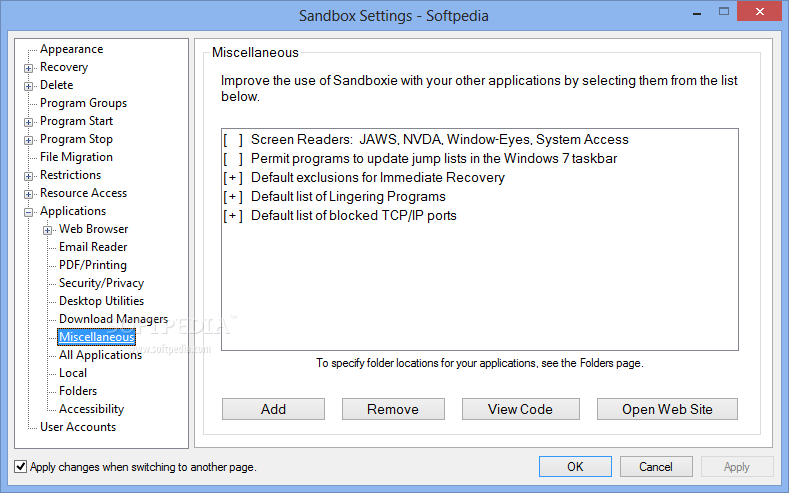Toggle Default list of Lingering Programs
This screenshot has width=789, height=493.
(233, 197)
